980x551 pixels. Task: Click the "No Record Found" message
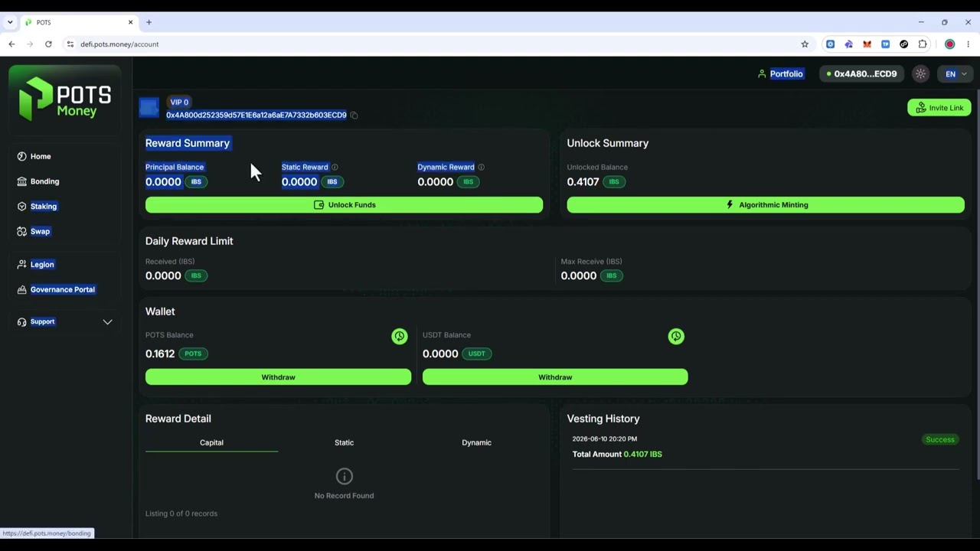(x=344, y=496)
